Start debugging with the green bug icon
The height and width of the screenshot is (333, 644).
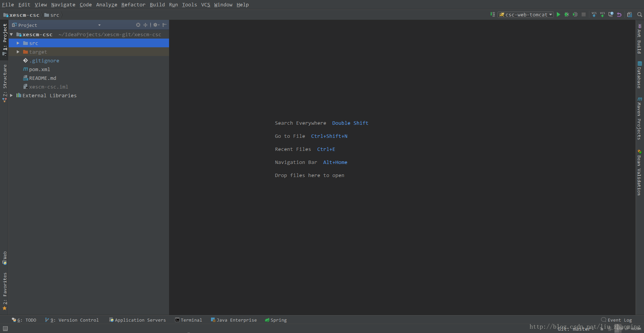pyautogui.click(x=567, y=14)
